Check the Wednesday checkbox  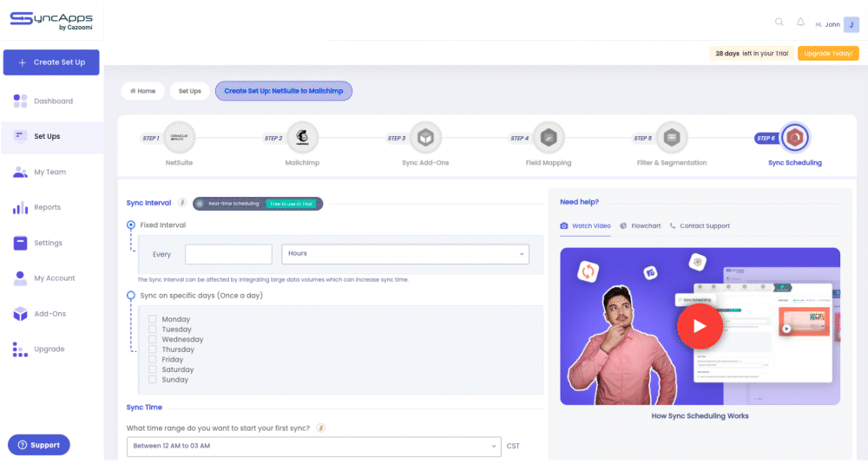click(152, 339)
